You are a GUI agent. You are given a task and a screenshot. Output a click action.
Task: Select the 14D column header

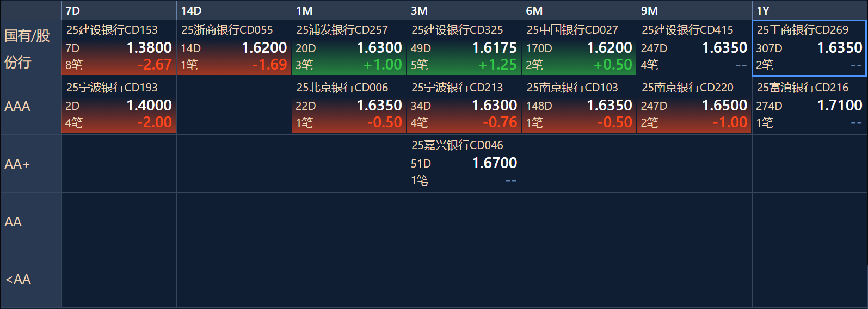tap(234, 10)
